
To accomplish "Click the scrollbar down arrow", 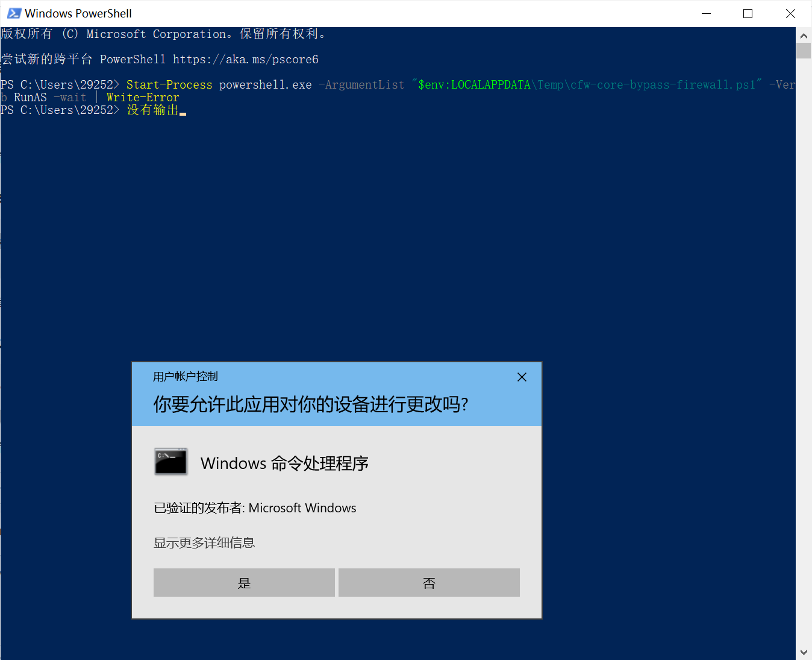I will [x=804, y=652].
